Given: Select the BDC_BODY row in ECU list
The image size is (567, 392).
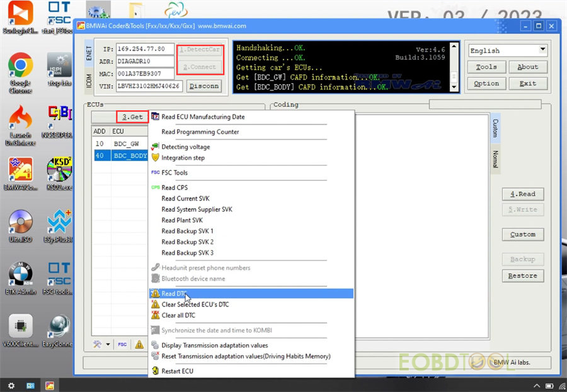Looking at the screenshot, I should [120, 155].
